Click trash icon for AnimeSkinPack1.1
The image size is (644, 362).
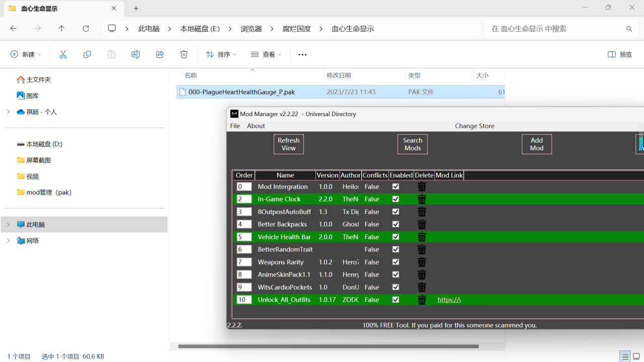pyautogui.click(x=422, y=275)
